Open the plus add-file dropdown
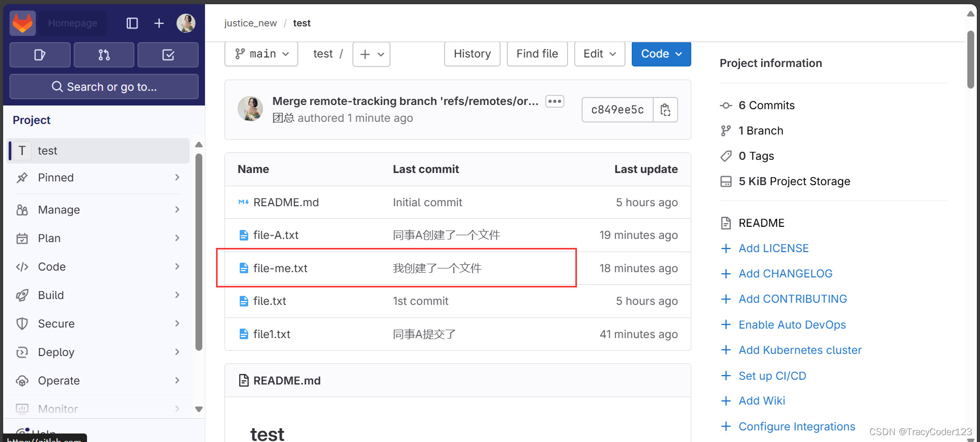Screen dimensions: 980x442 pos(371,54)
